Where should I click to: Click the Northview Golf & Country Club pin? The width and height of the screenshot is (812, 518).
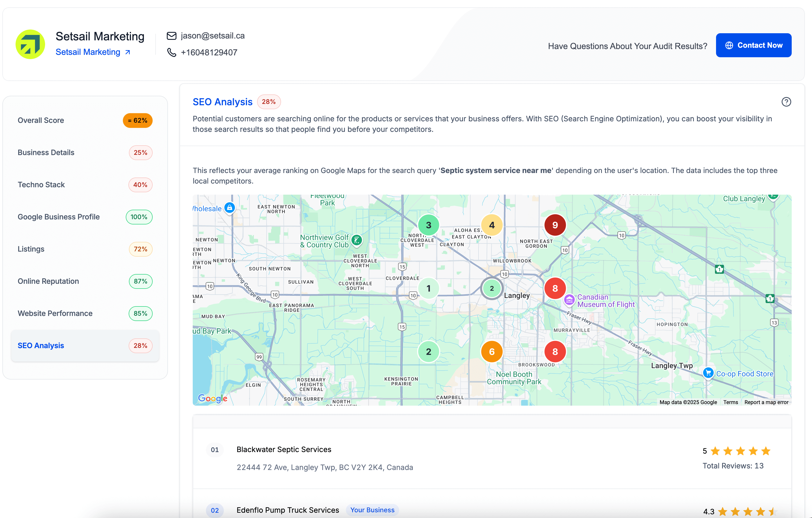[x=356, y=241]
